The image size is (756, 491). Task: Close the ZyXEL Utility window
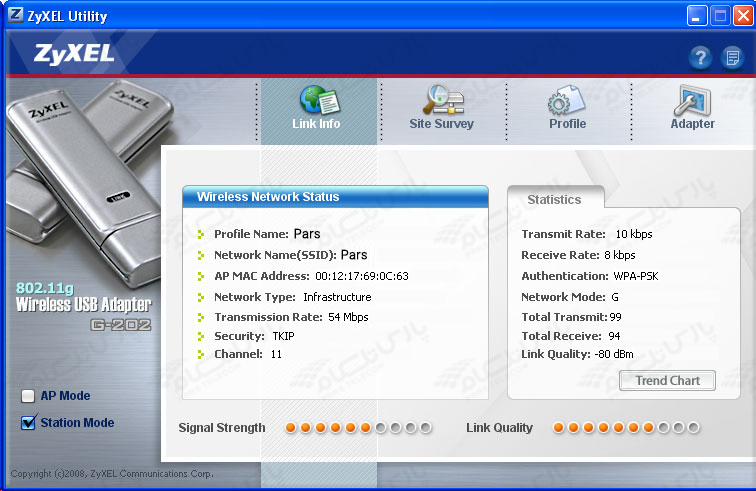click(743, 16)
